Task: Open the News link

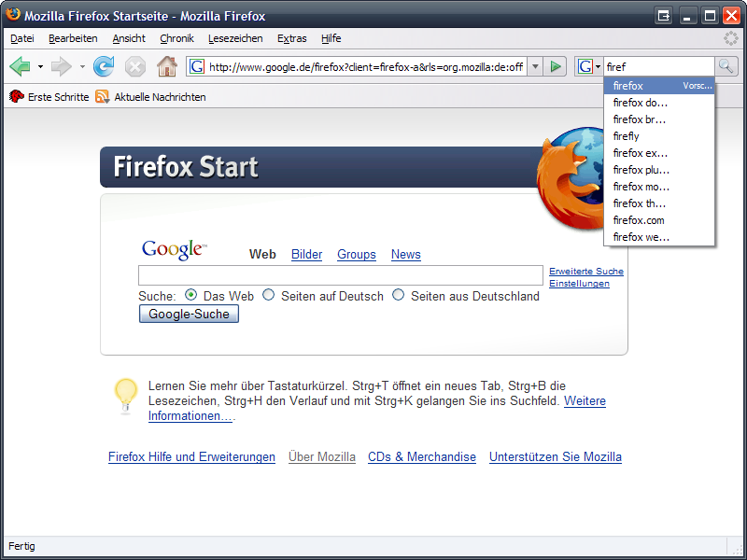Action: 406,254
